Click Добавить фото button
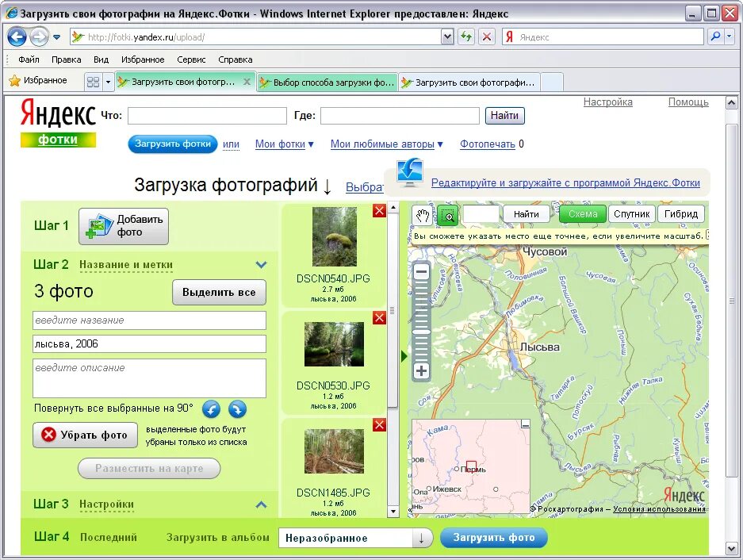The width and height of the screenshot is (743, 560). 124,226
